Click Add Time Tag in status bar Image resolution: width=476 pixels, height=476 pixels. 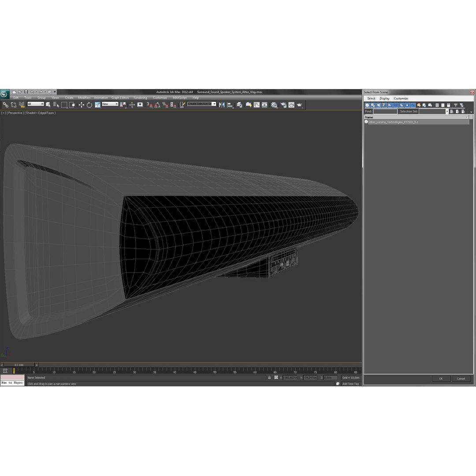pyautogui.click(x=350, y=384)
